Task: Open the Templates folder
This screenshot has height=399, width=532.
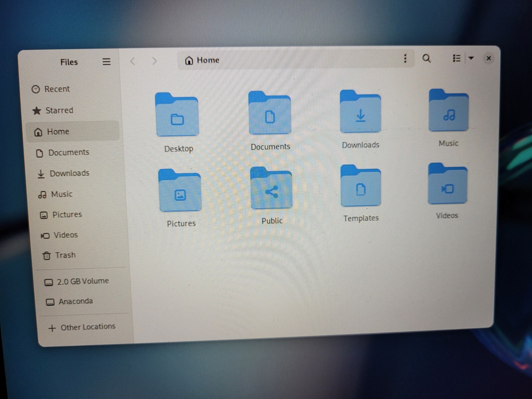Action: 361,186
